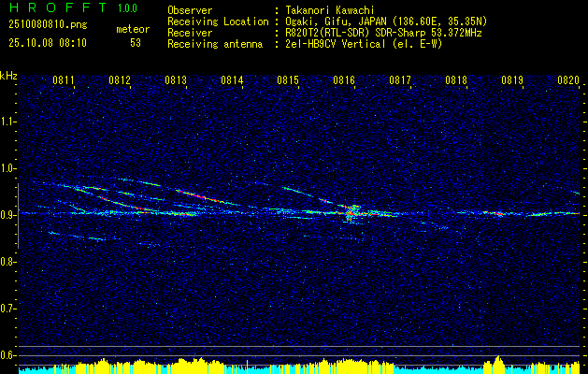Image resolution: width=588 pixels, height=374 pixels.
Task: Click the HROFFT title text
Action: click(59, 7)
